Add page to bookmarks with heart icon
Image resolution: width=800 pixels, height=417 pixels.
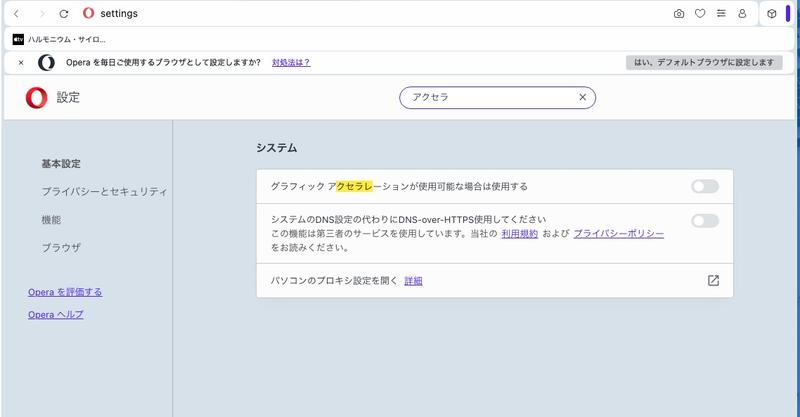700,14
